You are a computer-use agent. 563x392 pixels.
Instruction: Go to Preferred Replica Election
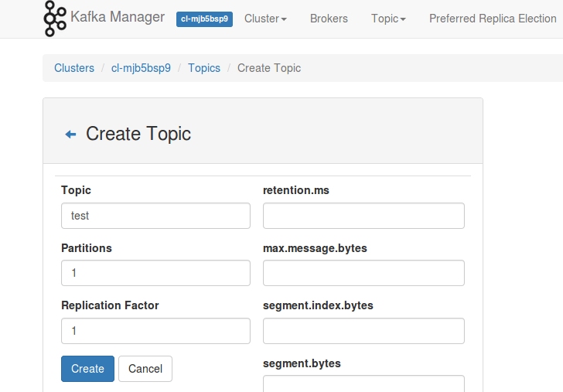(x=493, y=19)
